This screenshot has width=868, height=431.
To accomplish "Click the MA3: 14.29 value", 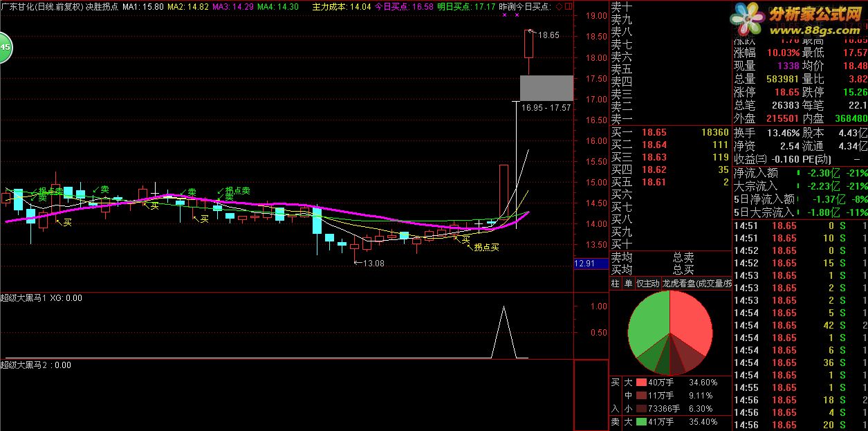I will (233, 6).
